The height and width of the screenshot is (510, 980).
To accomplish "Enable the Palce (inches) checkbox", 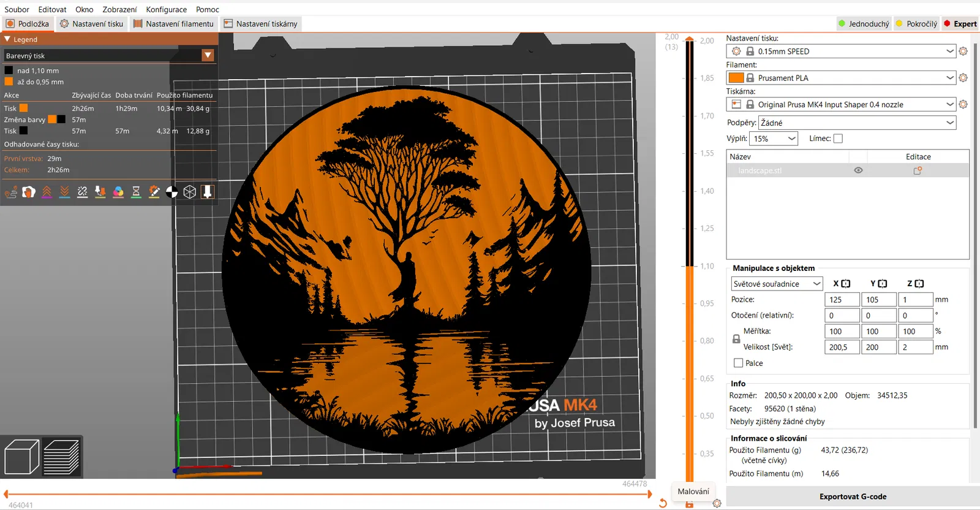I will click(739, 363).
